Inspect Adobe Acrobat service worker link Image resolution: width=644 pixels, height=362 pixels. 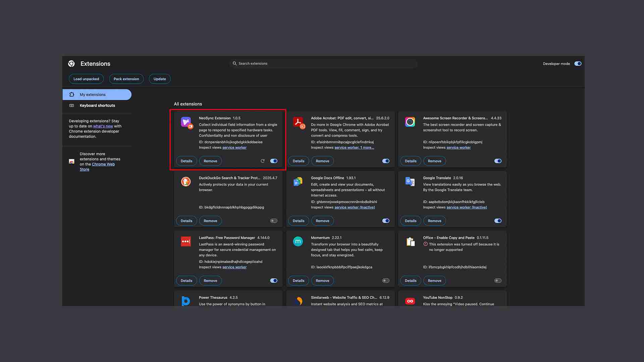tap(354, 147)
